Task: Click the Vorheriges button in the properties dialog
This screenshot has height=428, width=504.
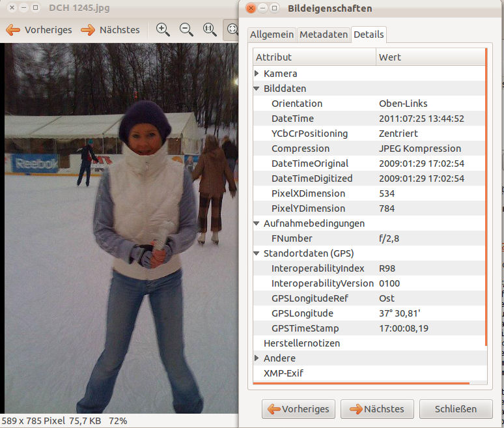Action: point(298,409)
